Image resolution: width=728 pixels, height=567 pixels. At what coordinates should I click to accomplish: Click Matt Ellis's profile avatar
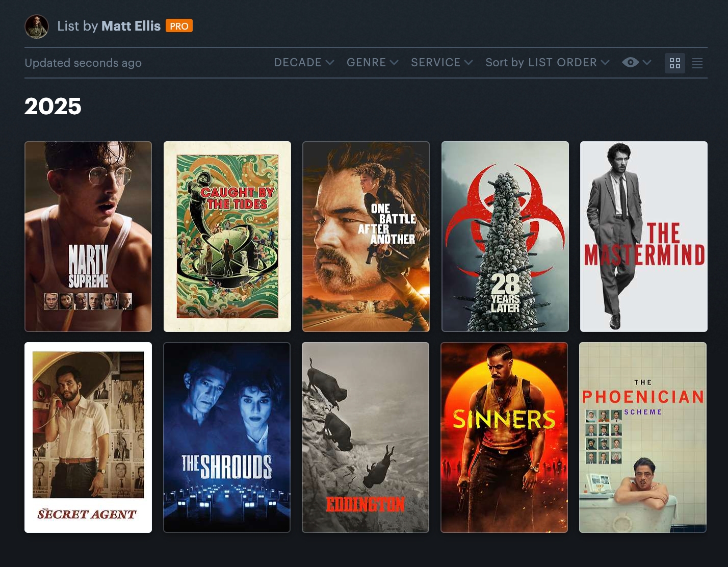(x=37, y=27)
